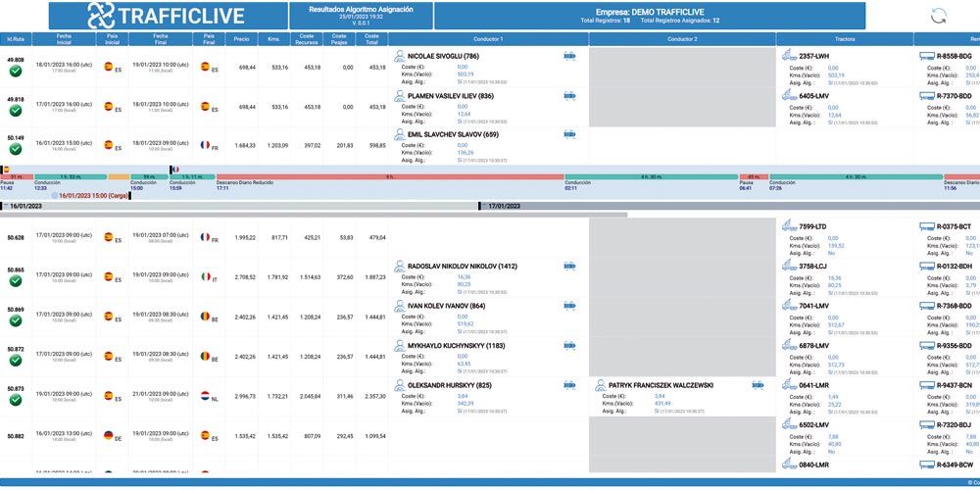Toggle the green check for route 50.149
This screenshot has height=490, width=980.
pos(16,150)
